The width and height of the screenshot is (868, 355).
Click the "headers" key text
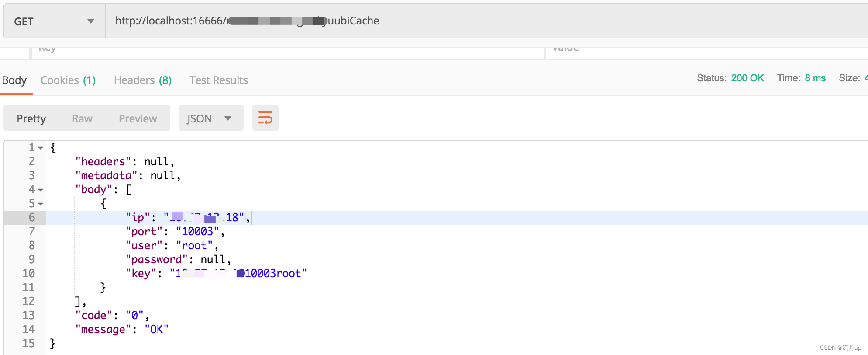click(103, 162)
